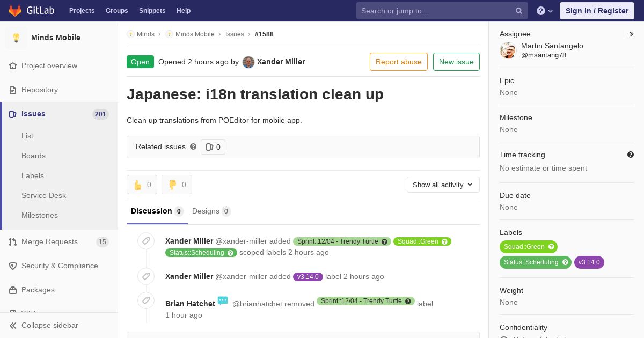Click the tag icon beside scoped labels event
This screenshot has width=644, height=338.
146,241
